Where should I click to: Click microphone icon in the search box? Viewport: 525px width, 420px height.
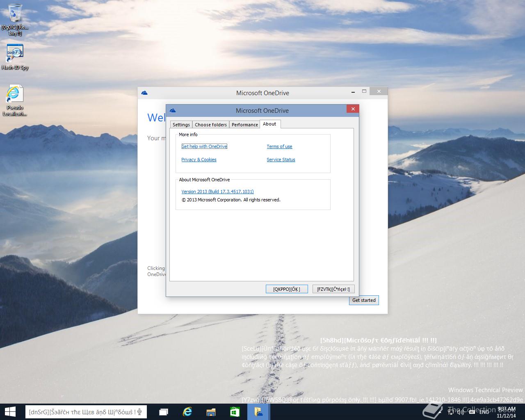point(140,412)
